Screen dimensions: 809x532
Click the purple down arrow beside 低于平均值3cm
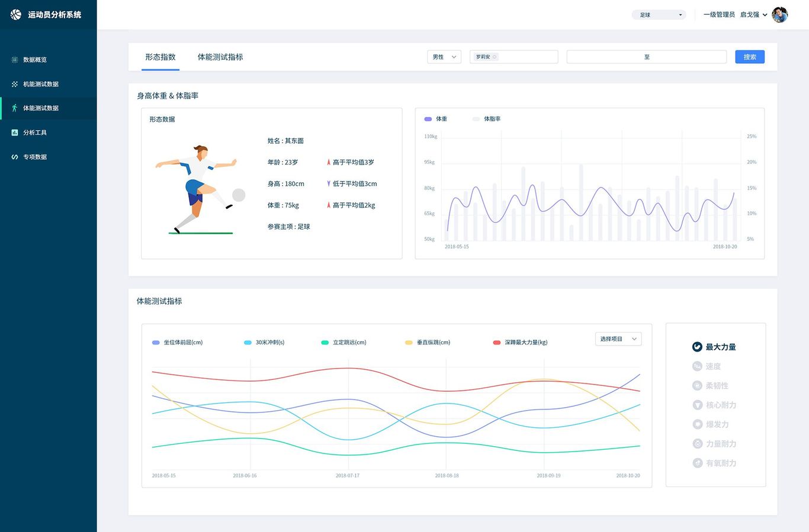(329, 183)
